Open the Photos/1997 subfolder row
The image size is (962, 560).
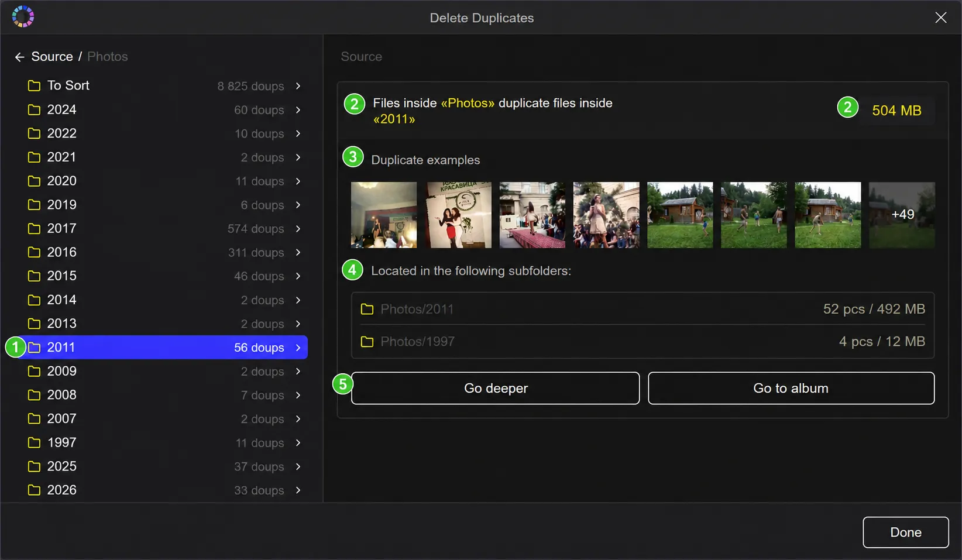[x=643, y=342]
